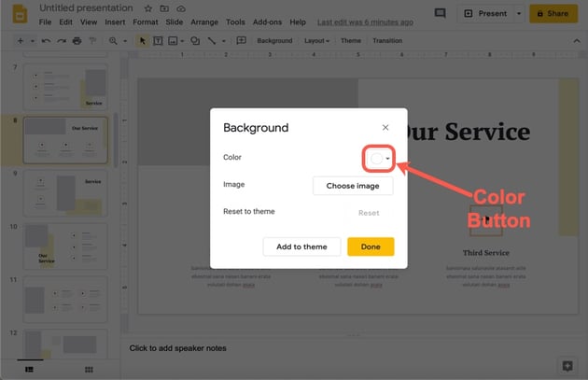The height and width of the screenshot is (380, 588).
Task: Open the background Color swatch picker
Action: [x=379, y=159]
